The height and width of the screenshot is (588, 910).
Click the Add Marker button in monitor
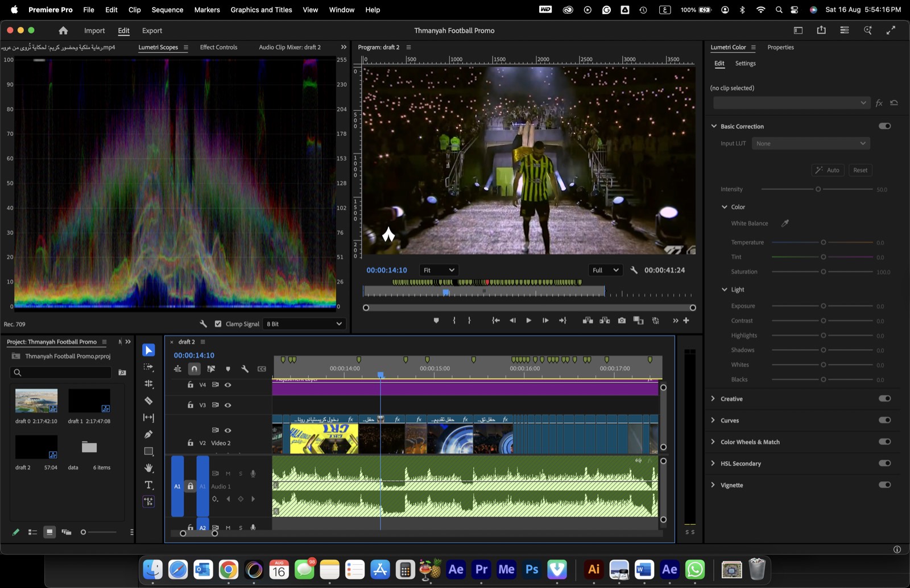click(x=436, y=321)
